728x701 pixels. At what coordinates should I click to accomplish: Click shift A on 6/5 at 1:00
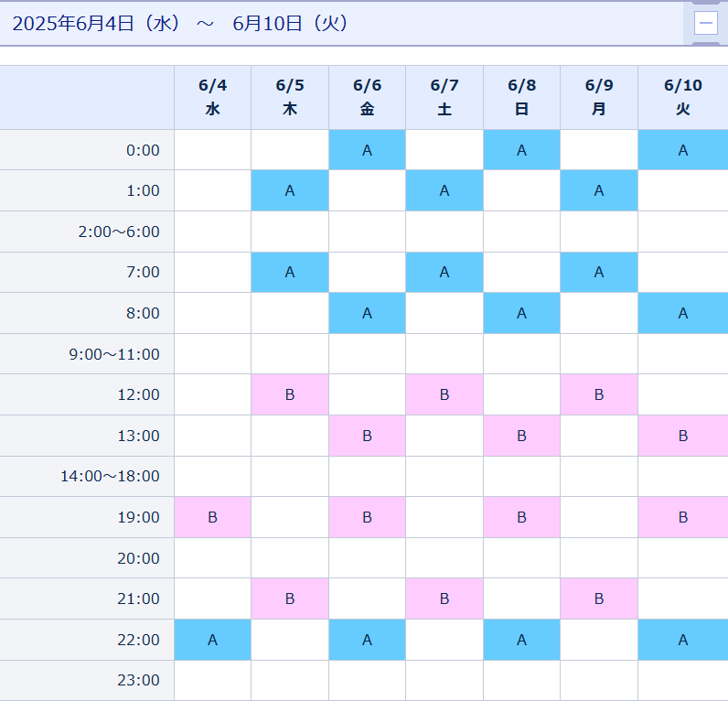point(290,190)
